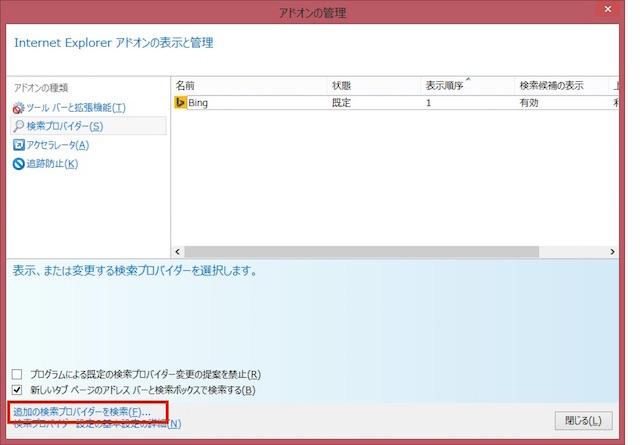Click the horizontal scrollbar thumb
Viewport: 640px width, 445px height.
pos(361,251)
